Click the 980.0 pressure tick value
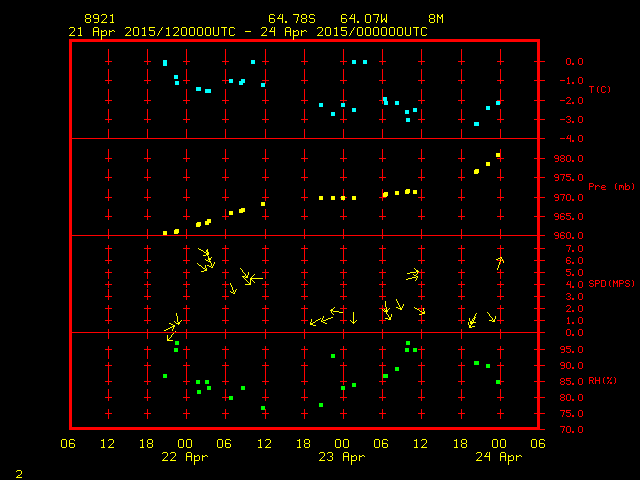640x480 pixels. coord(570,158)
